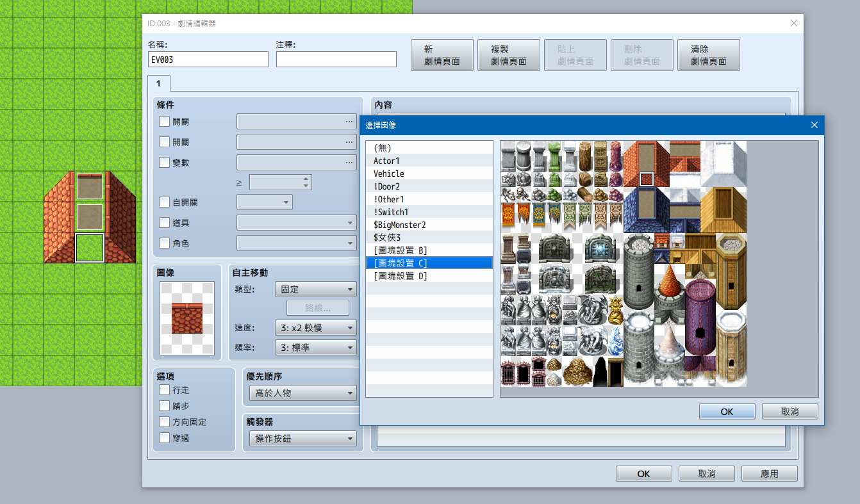Confirm image selection with dialog OK
This screenshot has height=504, width=860.
(727, 412)
